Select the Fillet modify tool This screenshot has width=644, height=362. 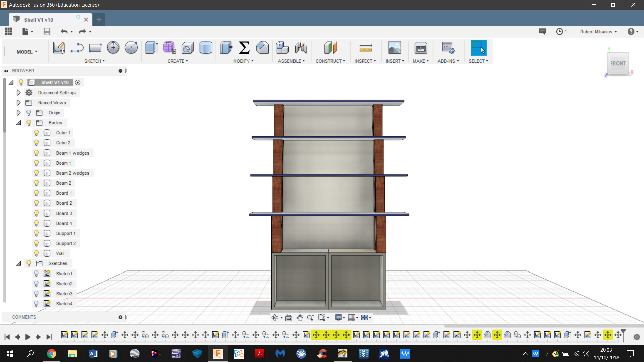click(262, 48)
